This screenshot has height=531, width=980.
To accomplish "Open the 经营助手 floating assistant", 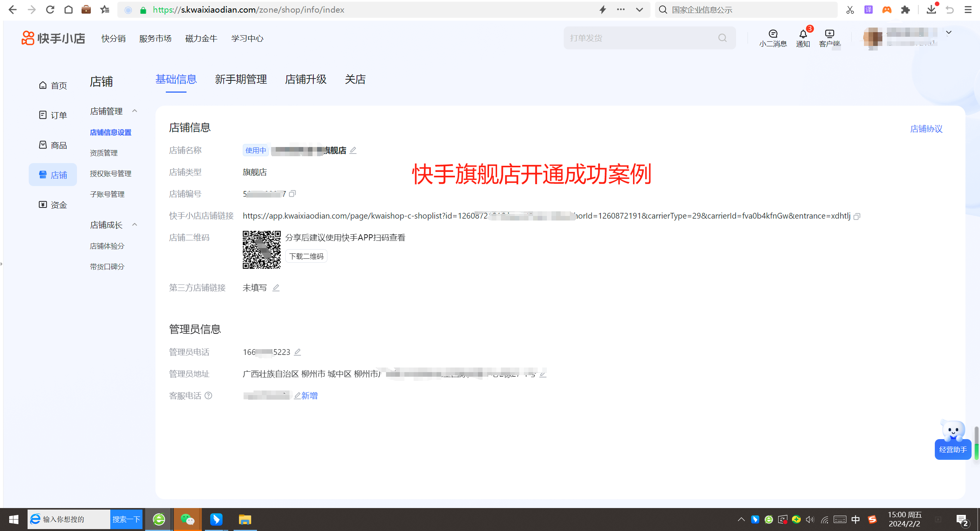I will 953,440.
